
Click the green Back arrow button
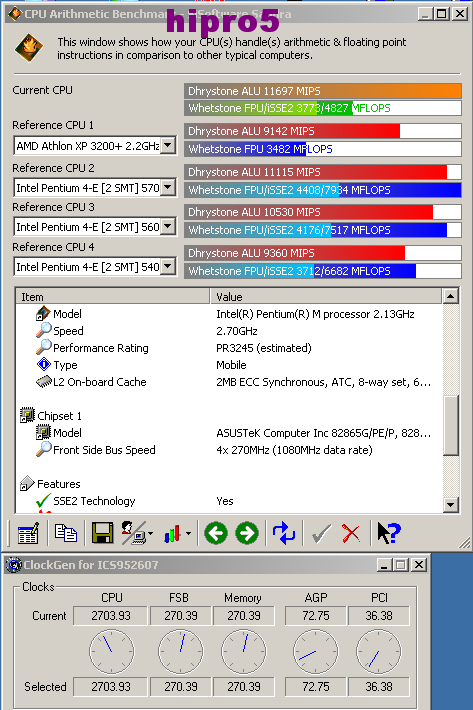(215, 533)
